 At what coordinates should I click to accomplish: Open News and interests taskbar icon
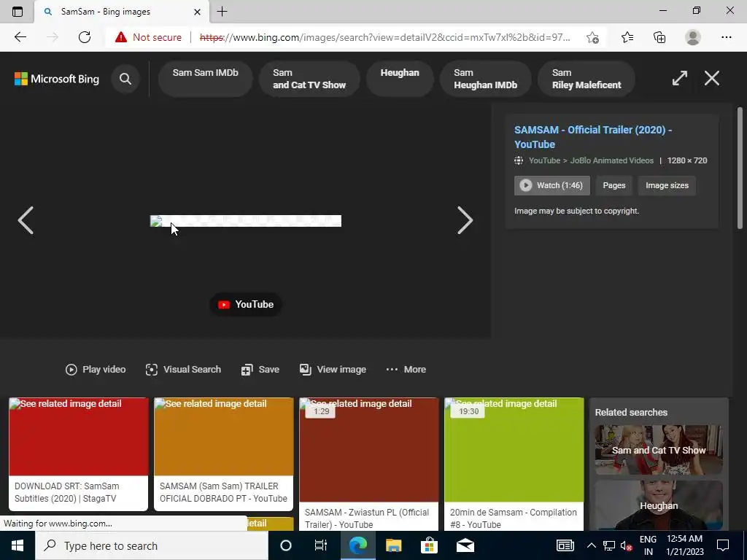565,545
